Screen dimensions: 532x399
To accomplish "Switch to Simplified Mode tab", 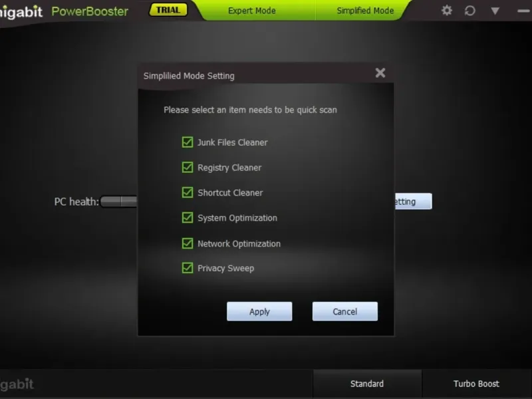I will [x=365, y=11].
